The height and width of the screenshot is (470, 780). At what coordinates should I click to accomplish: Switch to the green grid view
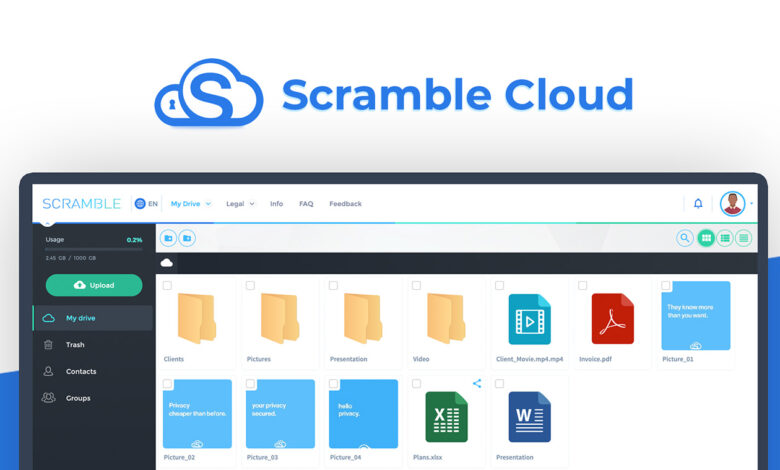coord(706,238)
